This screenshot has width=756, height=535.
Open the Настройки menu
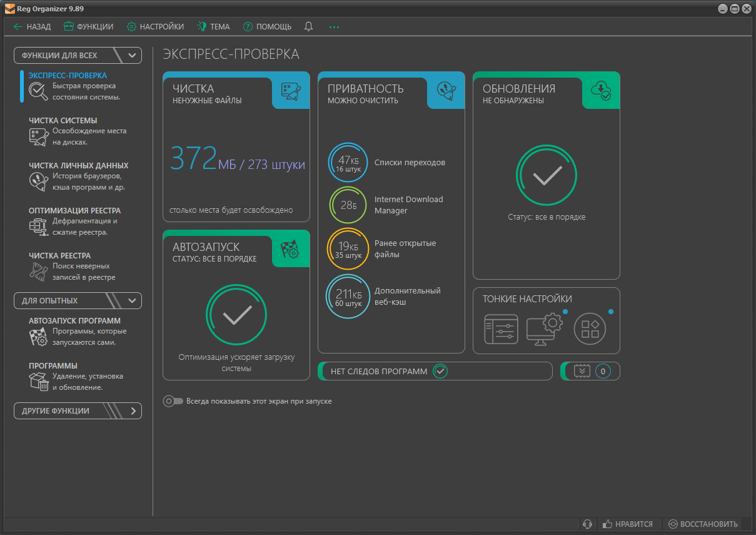(155, 27)
